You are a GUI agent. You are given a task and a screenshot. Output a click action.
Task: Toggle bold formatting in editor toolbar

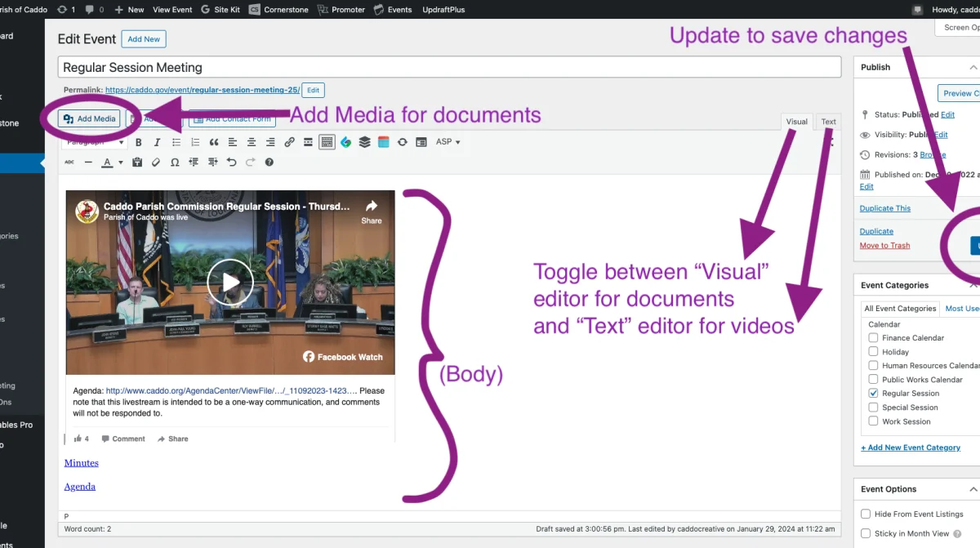pos(139,142)
